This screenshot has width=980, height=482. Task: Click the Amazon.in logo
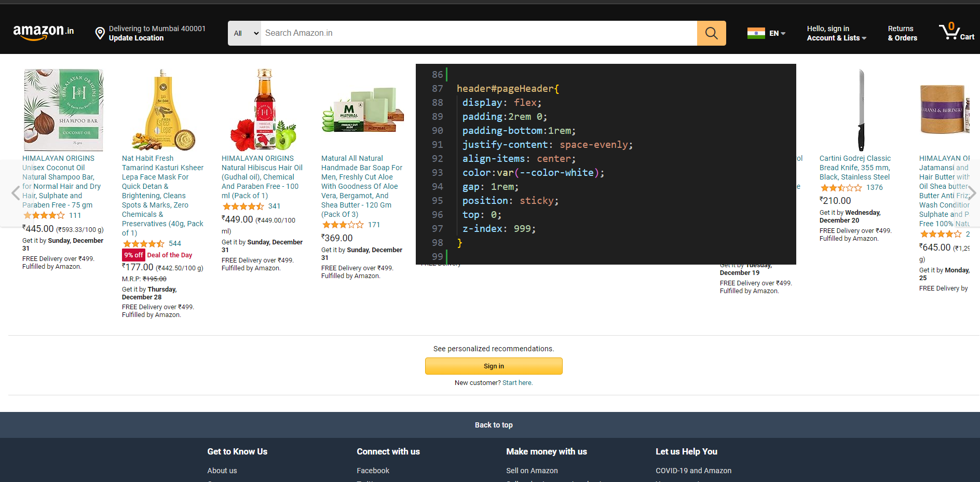[44, 33]
